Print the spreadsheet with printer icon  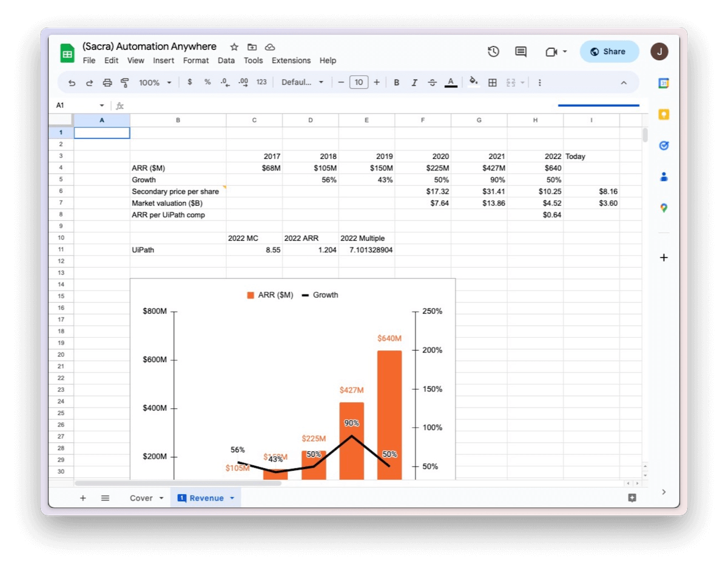point(107,82)
